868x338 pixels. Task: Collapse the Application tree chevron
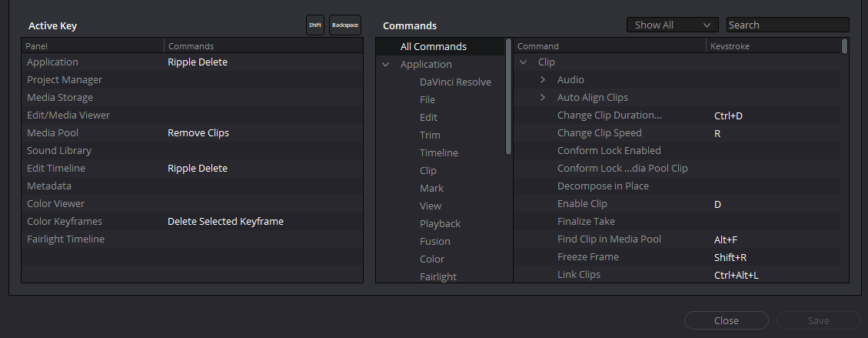point(386,64)
